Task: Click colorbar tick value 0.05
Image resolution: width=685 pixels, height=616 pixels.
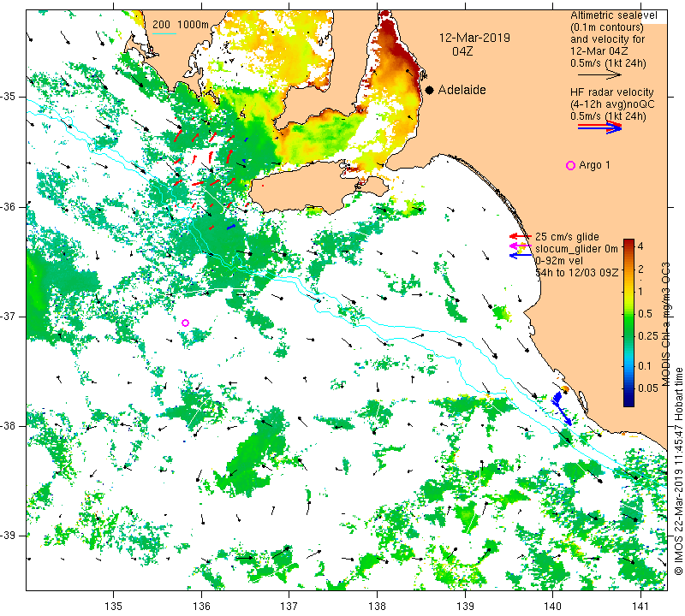Action: pos(648,388)
